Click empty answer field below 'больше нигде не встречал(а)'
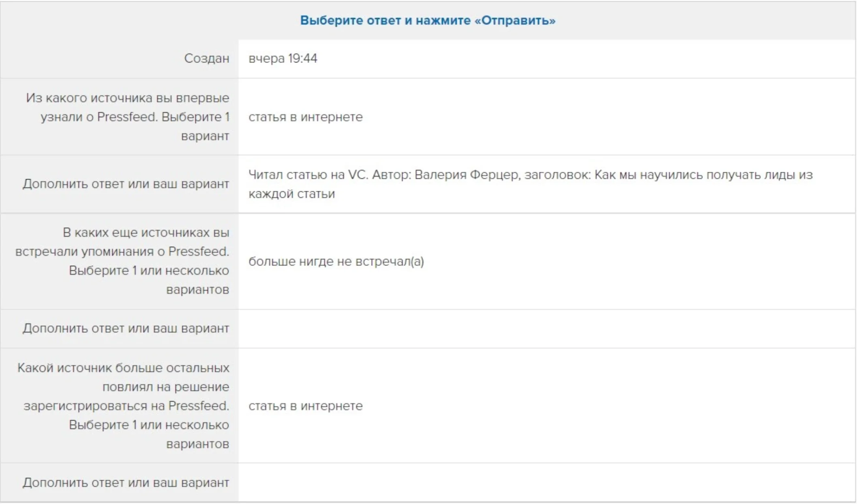Screen dimensions: 857x504 [546, 329]
